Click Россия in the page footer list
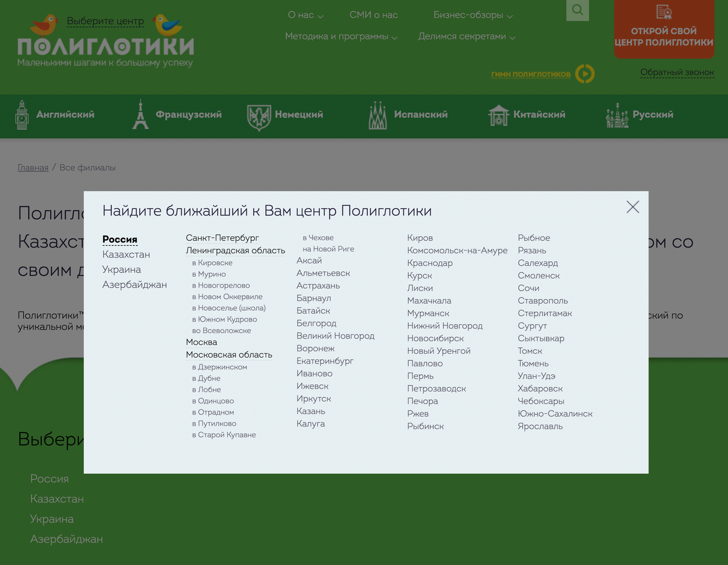Screen dimensions: 728x565 click(50, 479)
